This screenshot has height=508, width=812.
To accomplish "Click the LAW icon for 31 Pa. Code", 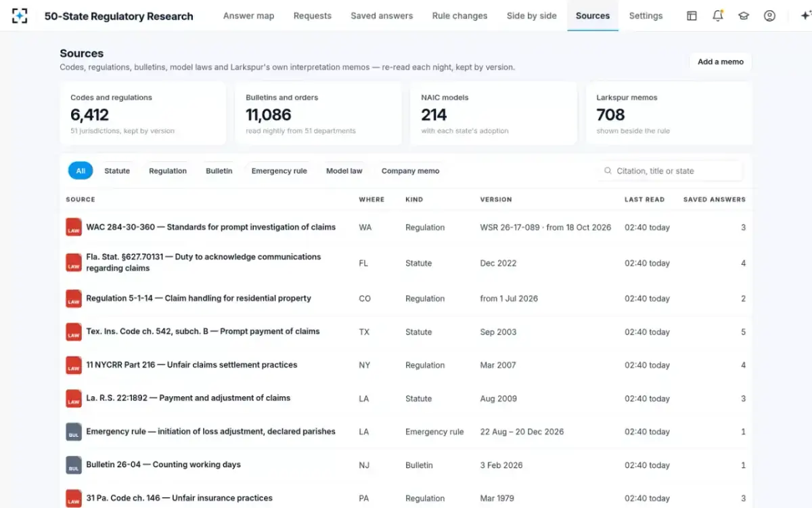I will [74, 498].
